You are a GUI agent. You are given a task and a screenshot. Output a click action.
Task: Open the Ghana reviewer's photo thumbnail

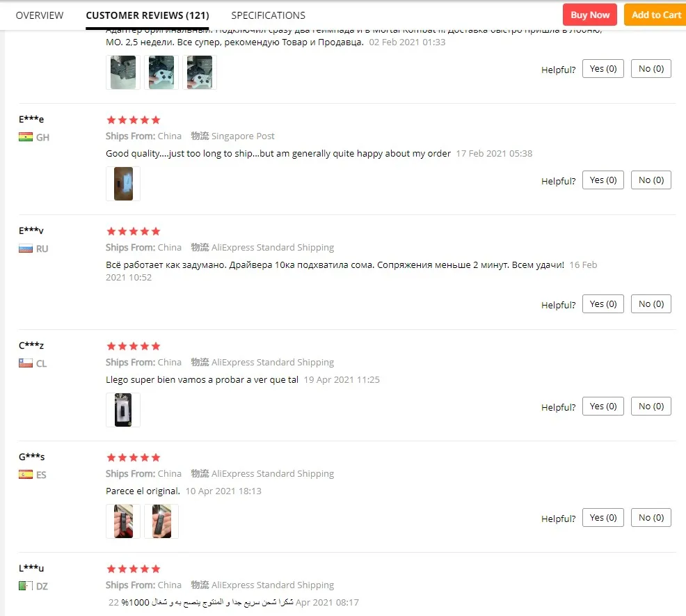point(123,184)
